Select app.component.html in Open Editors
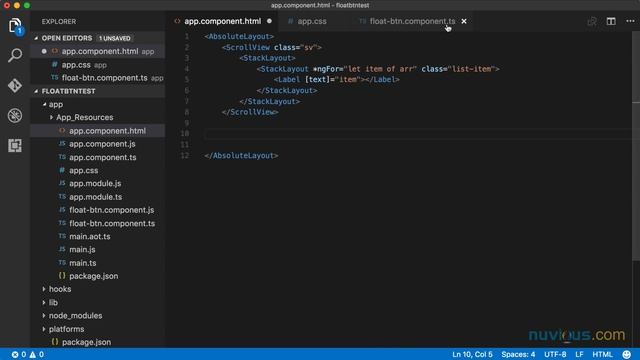Viewport: 640px width, 360px height. point(98,51)
